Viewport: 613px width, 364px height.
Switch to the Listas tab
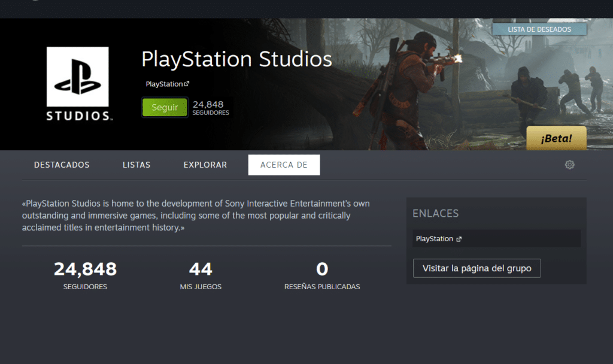point(136,165)
